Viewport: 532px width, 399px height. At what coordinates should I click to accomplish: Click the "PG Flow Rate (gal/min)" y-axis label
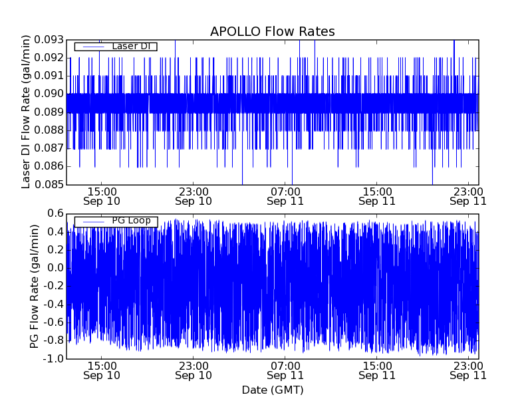pos(34,286)
